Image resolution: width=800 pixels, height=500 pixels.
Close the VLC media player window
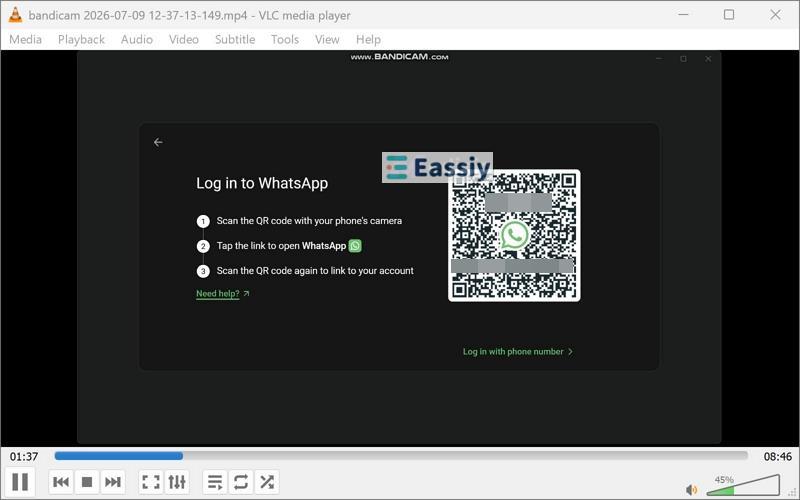[x=775, y=15]
